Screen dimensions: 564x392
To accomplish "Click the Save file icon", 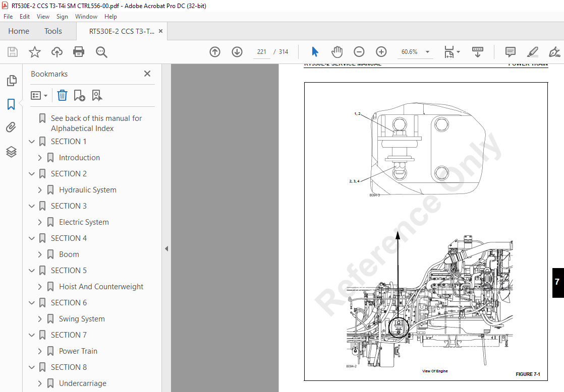I will click(x=13, y=52).
